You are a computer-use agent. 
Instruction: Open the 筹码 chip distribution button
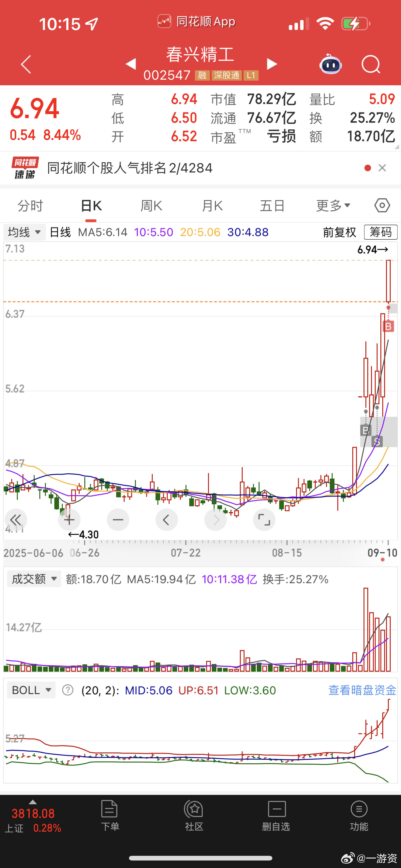point(381,232)
